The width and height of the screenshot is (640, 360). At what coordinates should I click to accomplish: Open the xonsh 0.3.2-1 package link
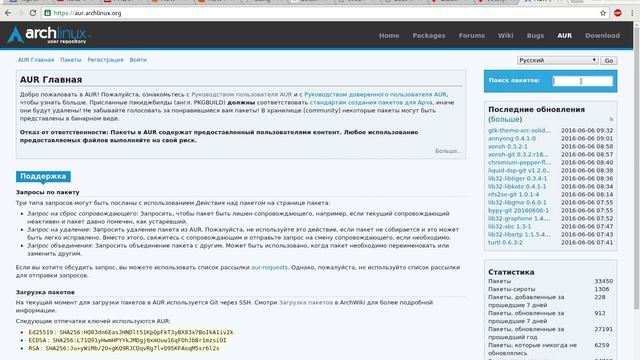508,146
